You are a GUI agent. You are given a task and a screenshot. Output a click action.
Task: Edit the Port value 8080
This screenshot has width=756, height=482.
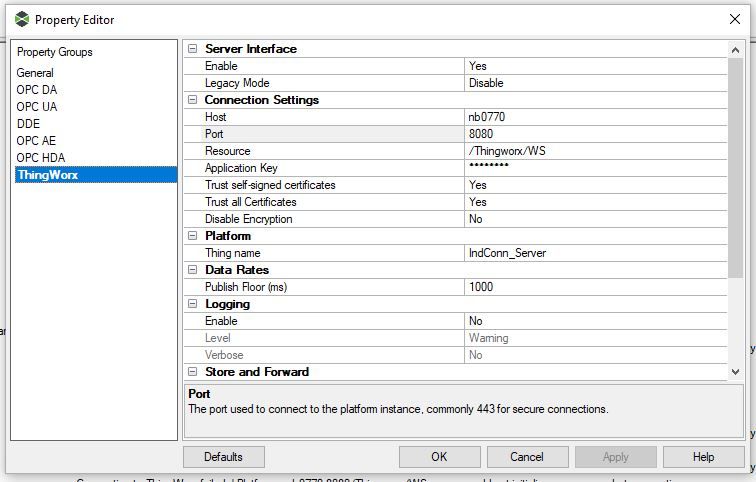(595, 134)
